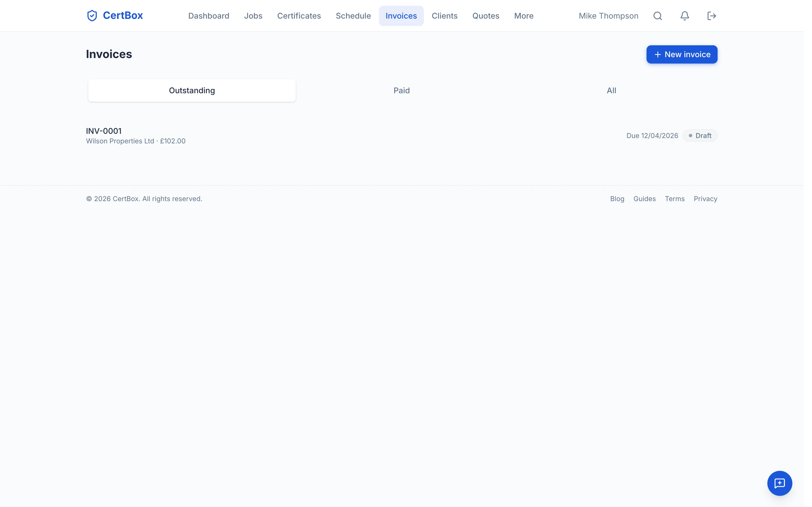The width and height of the screenshot is (812, 507).
Task: Expand the More navigation menu
Action: point(524,16)
